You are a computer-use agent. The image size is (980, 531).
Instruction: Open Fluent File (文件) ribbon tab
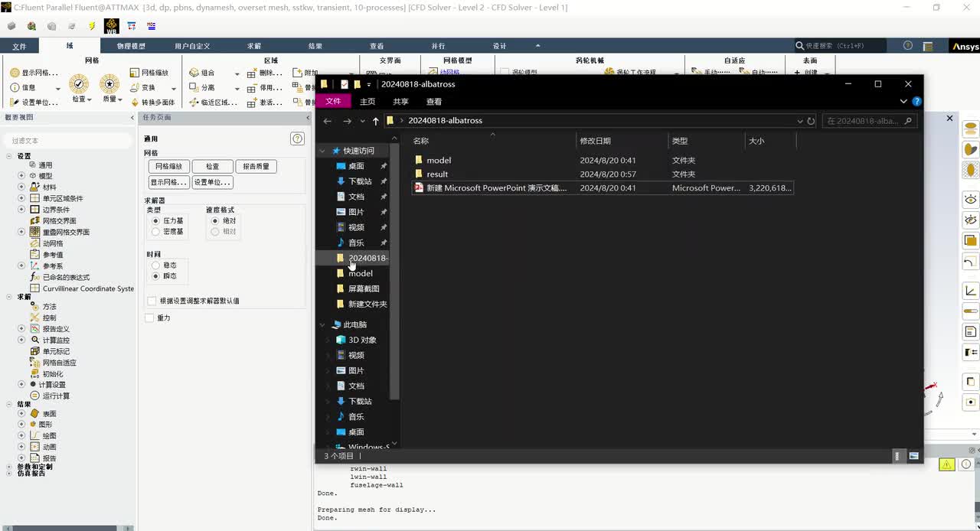(x=19, y=47)
